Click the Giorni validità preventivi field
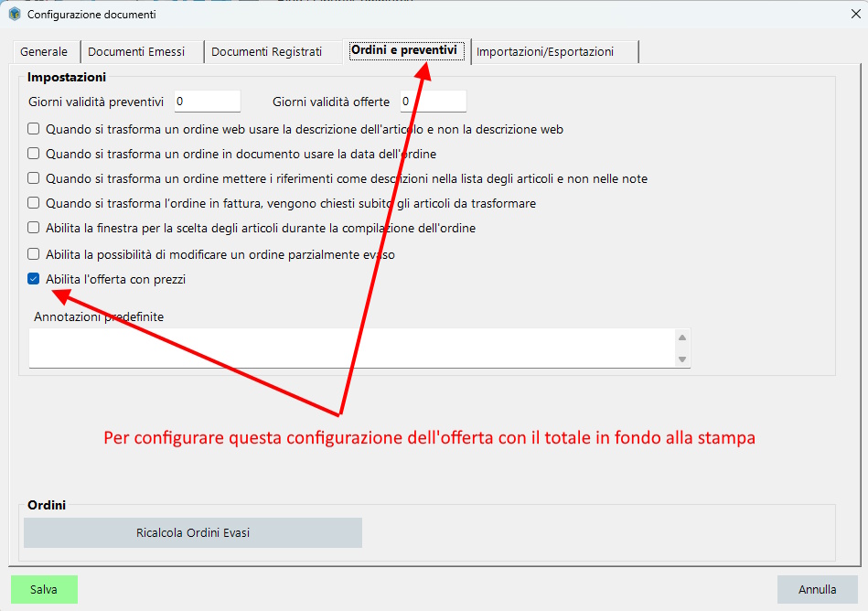 tap(207, 102)
